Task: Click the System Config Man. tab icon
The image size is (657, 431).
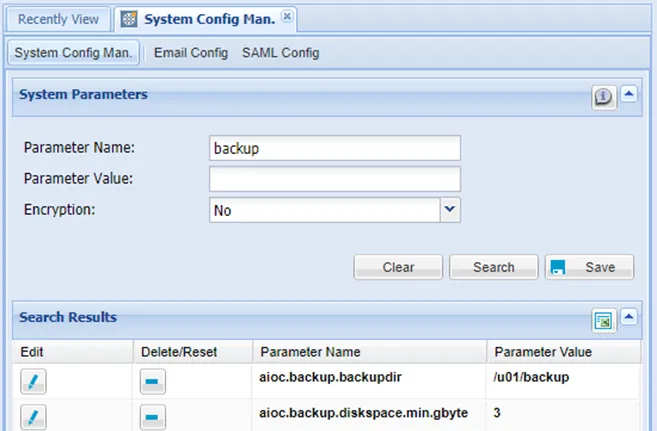Action: [129, 19]
